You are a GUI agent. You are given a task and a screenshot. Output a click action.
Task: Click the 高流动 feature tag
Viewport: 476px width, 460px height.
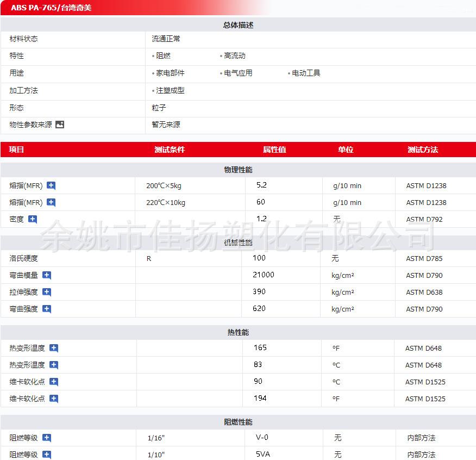pyautogui.click(x=235, y=56)
